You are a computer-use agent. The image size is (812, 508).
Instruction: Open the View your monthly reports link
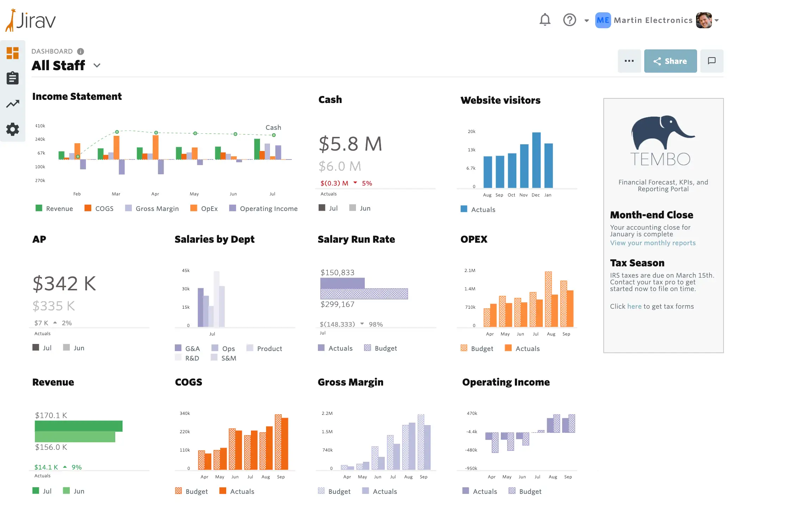(x=653, y=243)
